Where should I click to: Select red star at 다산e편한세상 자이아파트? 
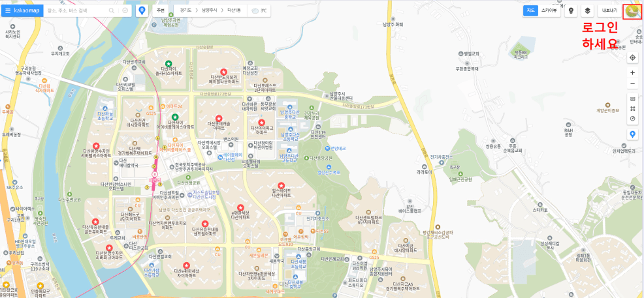(186, 265)
